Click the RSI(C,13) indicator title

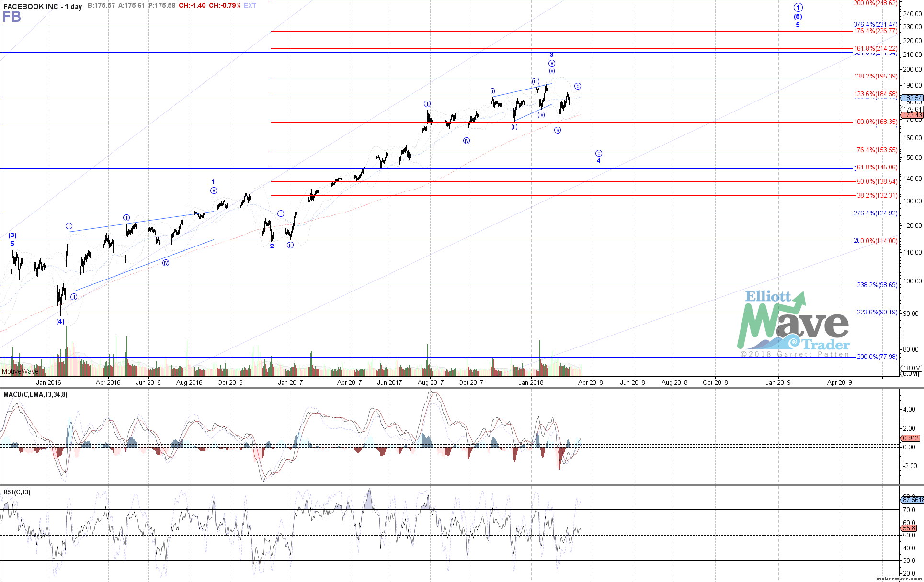(17, 492)
